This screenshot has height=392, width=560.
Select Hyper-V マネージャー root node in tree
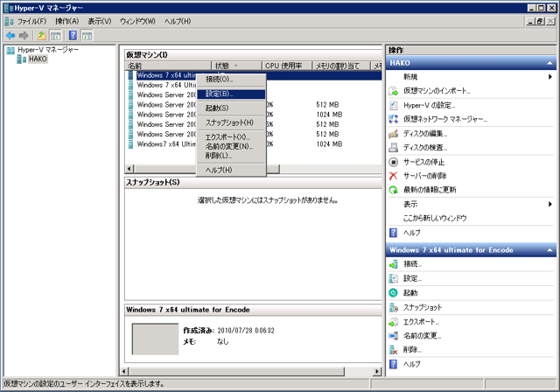click(x=48, y=50)
